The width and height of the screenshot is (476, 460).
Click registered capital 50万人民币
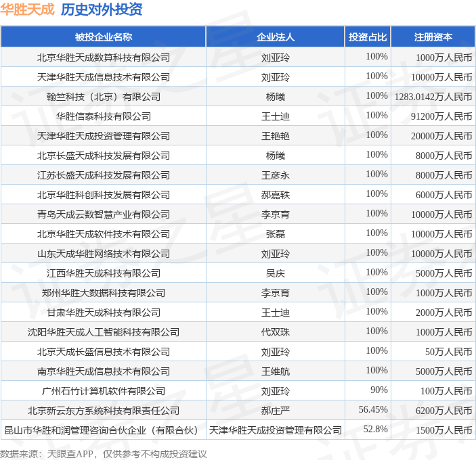449,352
